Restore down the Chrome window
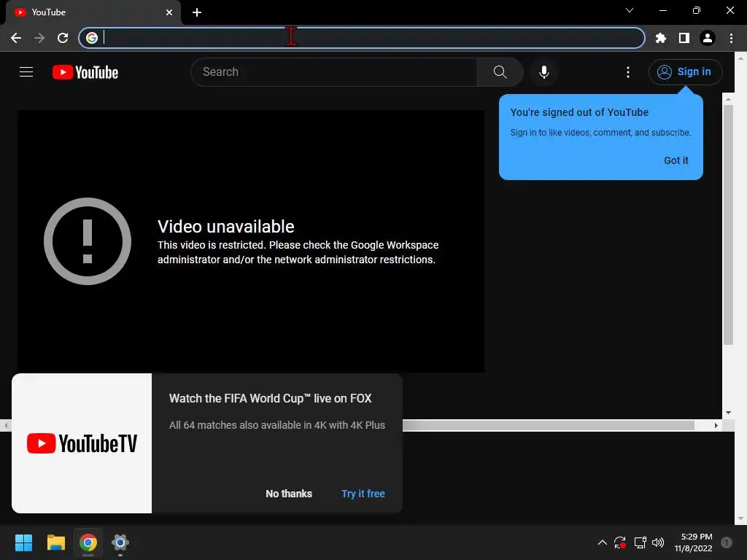This screenshot has width=747, height=560. click(x=696, y=10)
